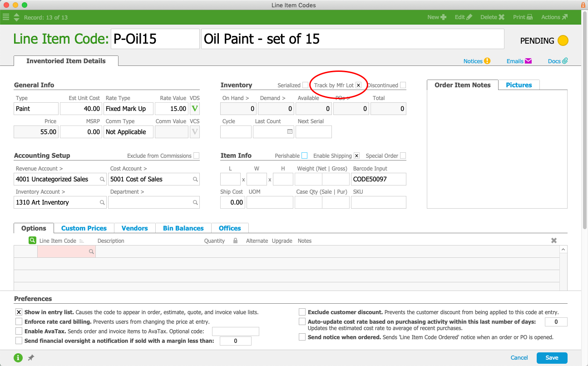Check the Enable AvaTax checkbox

tap(19, 331)
